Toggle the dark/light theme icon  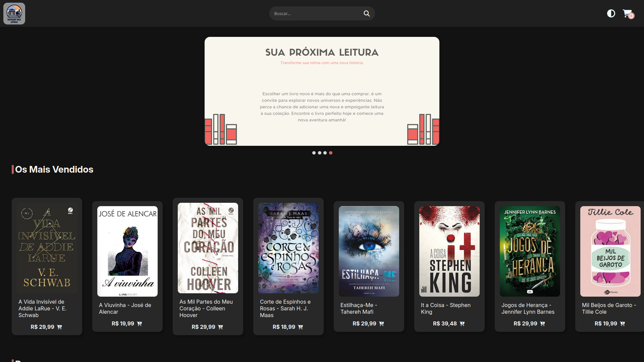click(x=611, y=13)
